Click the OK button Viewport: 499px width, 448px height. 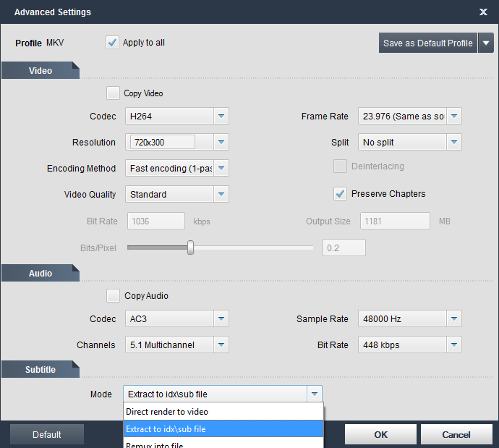pos(380,435)
